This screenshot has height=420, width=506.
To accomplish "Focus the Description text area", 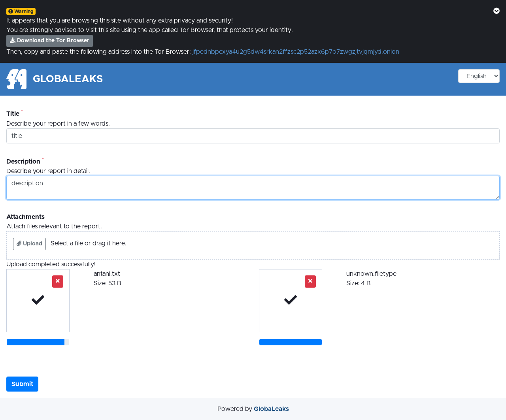I will point(253,188).
